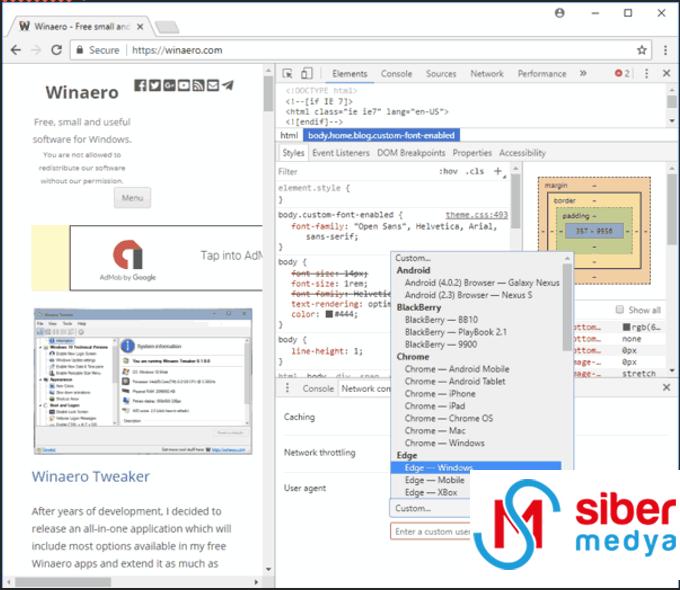This screenshot has width=680, height=590.
Task: Open Winaero Google Plus icon
Action: [169, 85]
